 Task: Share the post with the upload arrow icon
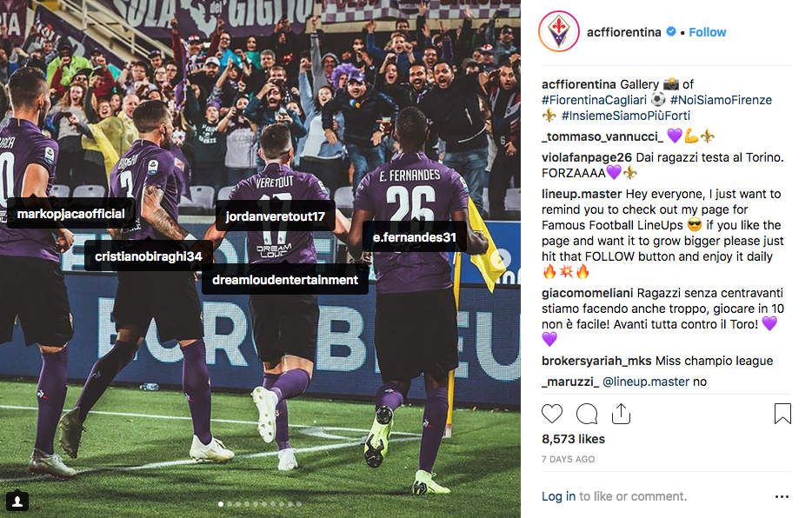click(x=621, y=414)
